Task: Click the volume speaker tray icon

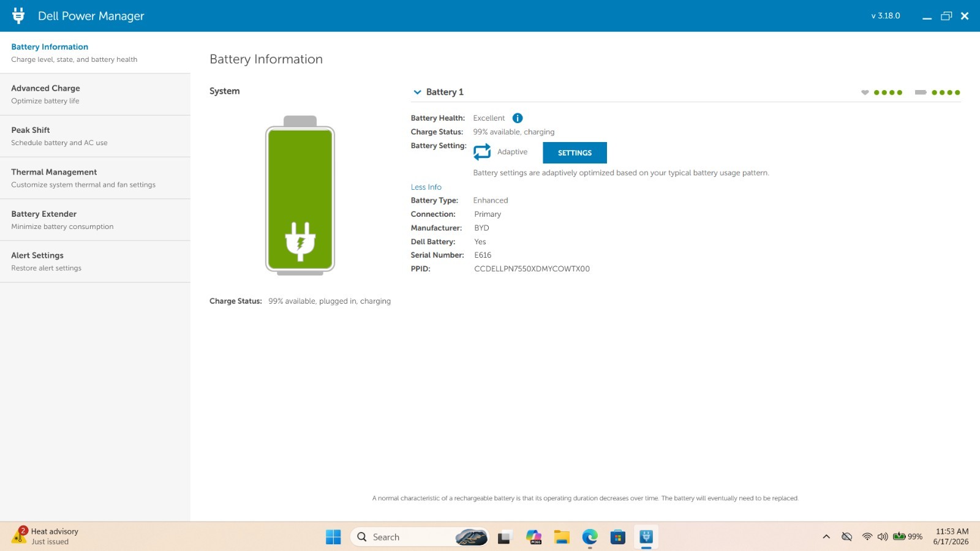Action: point(883,537)
